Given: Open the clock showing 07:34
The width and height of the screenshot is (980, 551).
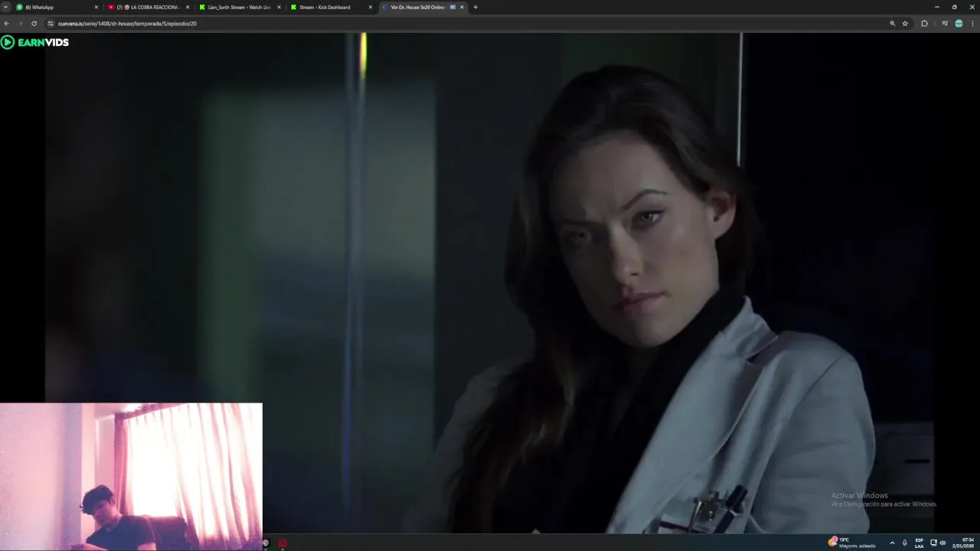Looking at the screenshot, I should (x=963, y=543).
